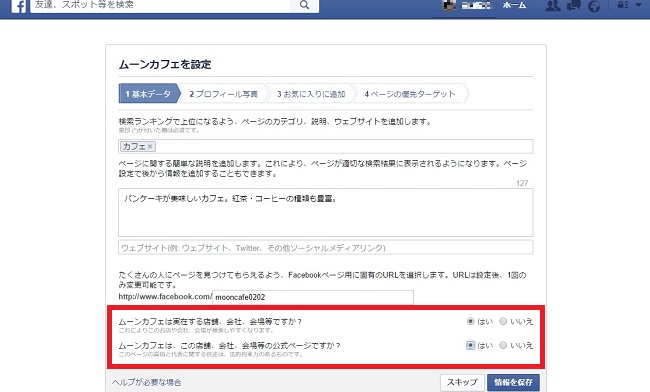Open privacy shortcuts lock icon
650x392 pixels.
[623, 5]
